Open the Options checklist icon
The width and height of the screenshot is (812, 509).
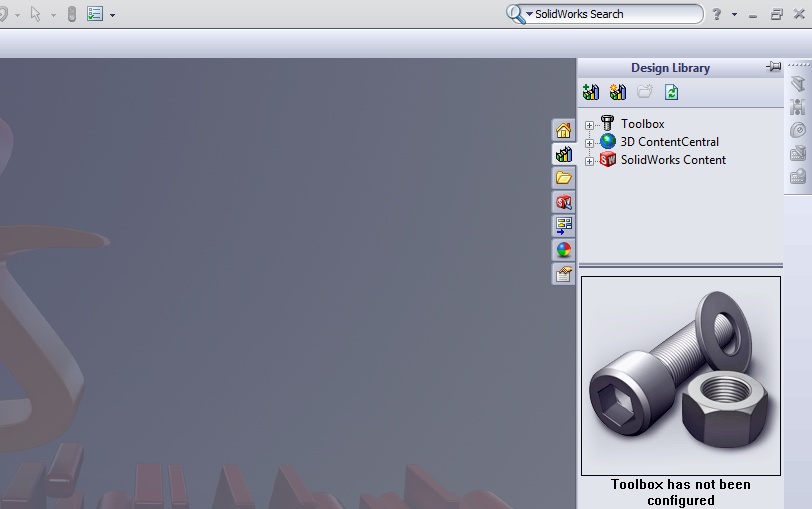(x=95, y=13)
